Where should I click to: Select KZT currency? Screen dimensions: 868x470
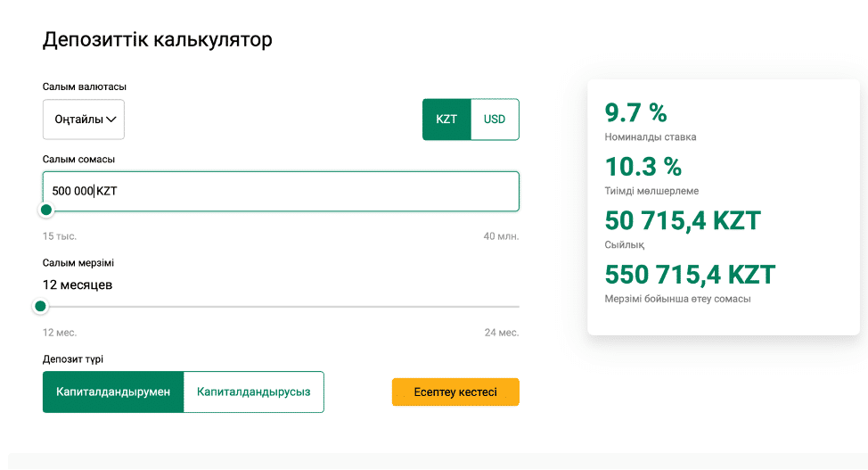click(x=446, y=120)
